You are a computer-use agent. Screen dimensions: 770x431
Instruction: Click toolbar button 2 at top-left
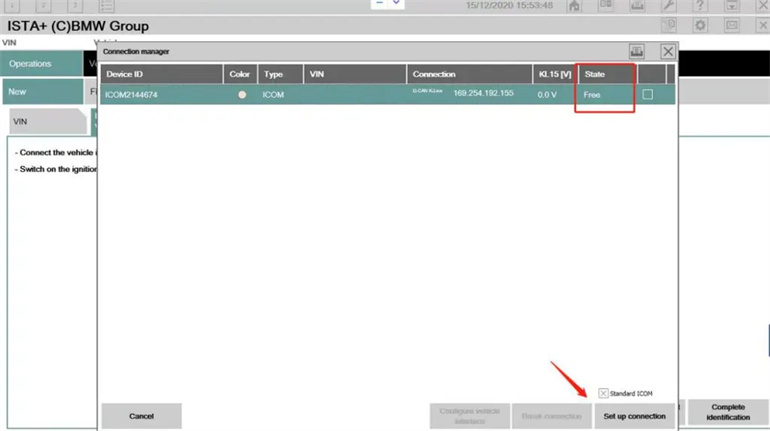coord(43,5)
